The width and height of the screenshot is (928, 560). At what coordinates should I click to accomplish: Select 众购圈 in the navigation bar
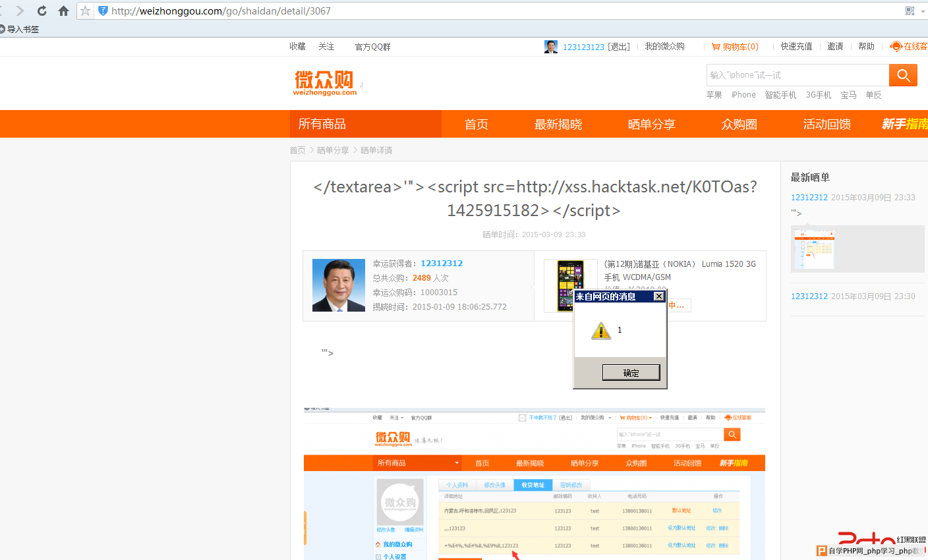739,124
